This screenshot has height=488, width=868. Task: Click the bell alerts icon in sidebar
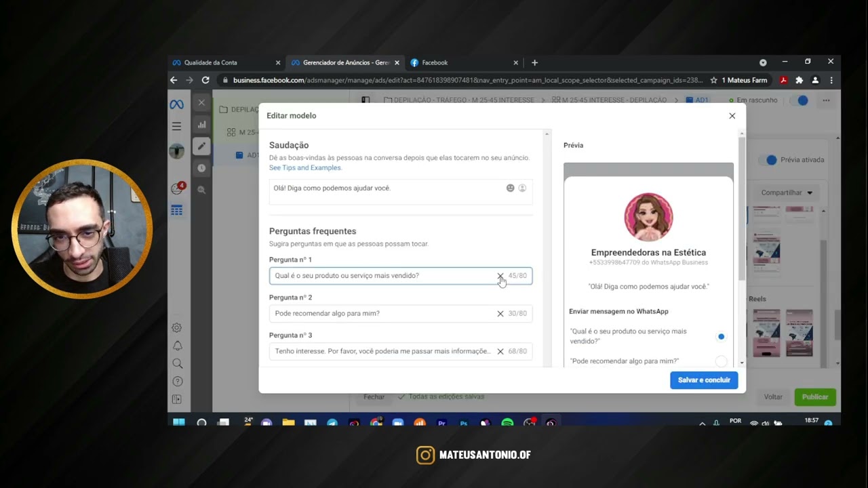177,346
